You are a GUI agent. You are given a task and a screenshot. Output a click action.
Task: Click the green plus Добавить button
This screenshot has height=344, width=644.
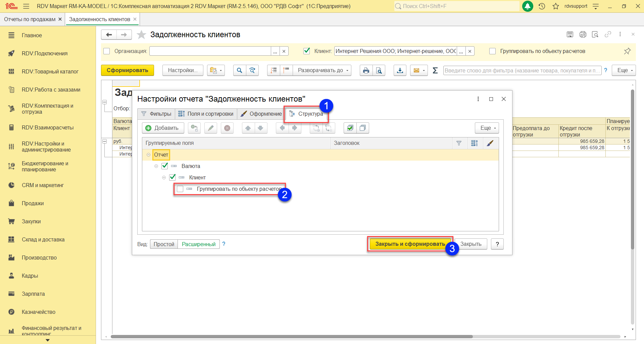[163, 128]
